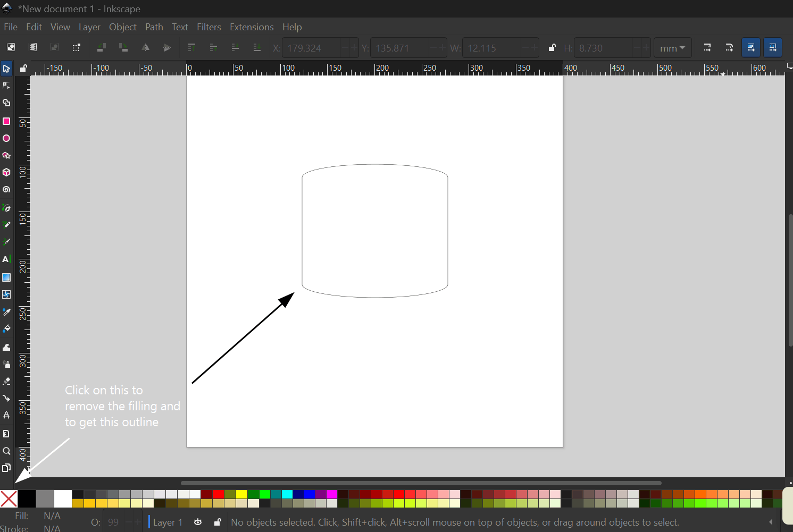Activate the Text tool

6,259
